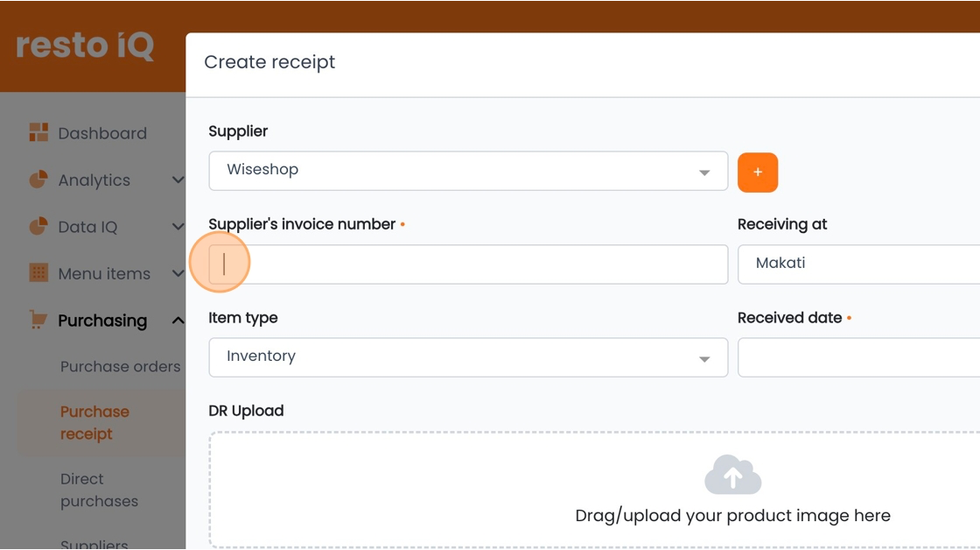Add new supplier with orange plus button

click(x=758, y=172)
